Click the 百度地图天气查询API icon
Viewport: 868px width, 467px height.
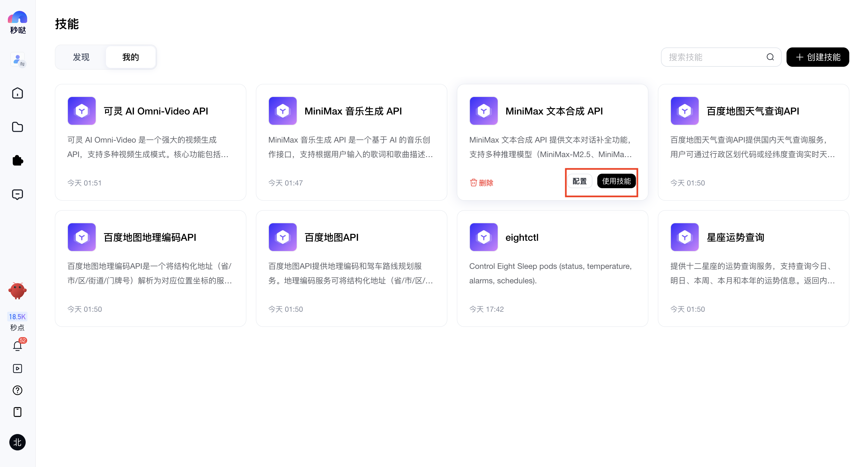click(x=685, y=111)
